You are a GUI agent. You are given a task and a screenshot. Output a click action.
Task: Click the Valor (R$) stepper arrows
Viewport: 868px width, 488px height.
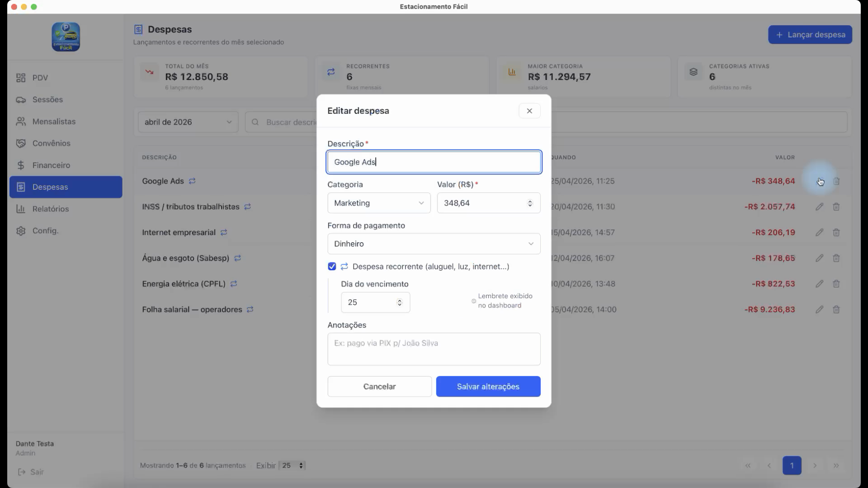tap(530, 203)
